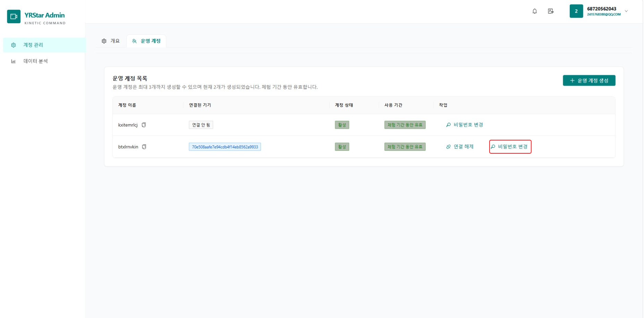Click the btxlrnvkin account name text

tap(128, 147)
